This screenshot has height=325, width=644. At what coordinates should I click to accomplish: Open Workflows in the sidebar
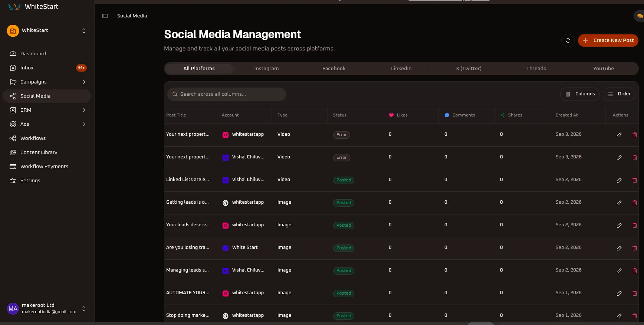point(47,138)
